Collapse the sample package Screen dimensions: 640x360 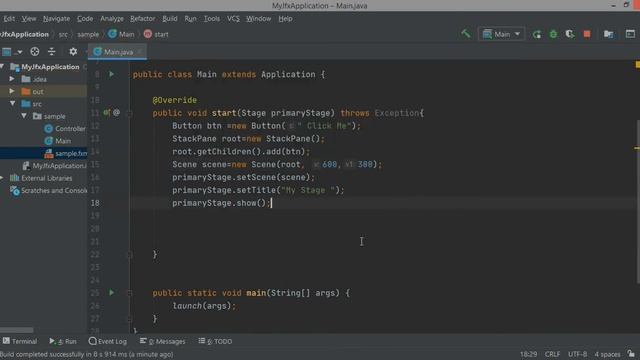24,116
